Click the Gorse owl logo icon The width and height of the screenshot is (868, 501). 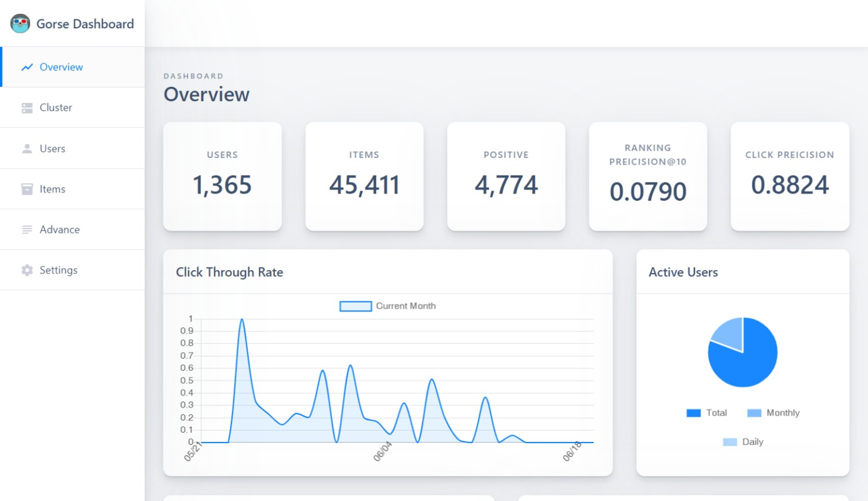20,23
